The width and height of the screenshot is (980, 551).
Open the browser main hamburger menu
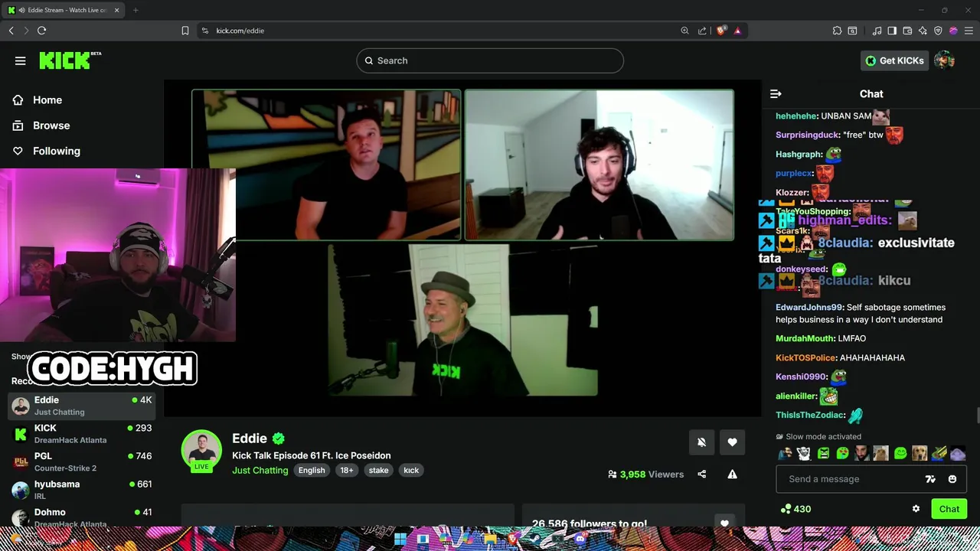pos(969,31)
